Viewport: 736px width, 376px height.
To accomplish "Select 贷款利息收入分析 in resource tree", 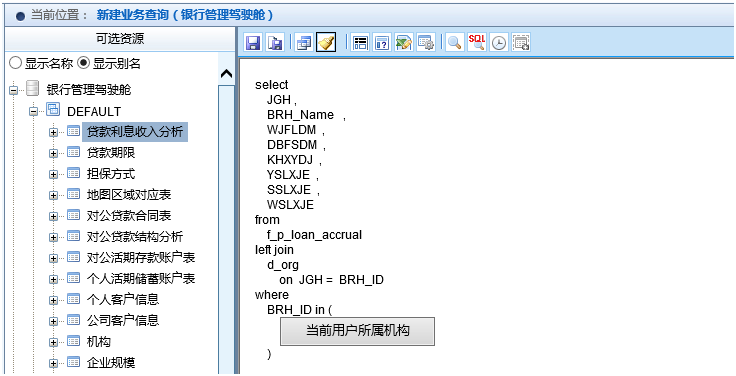I will pos(135,132).
